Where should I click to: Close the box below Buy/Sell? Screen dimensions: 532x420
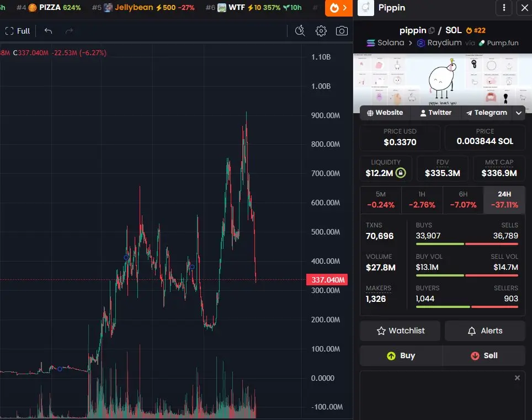[x=517, y=378]
